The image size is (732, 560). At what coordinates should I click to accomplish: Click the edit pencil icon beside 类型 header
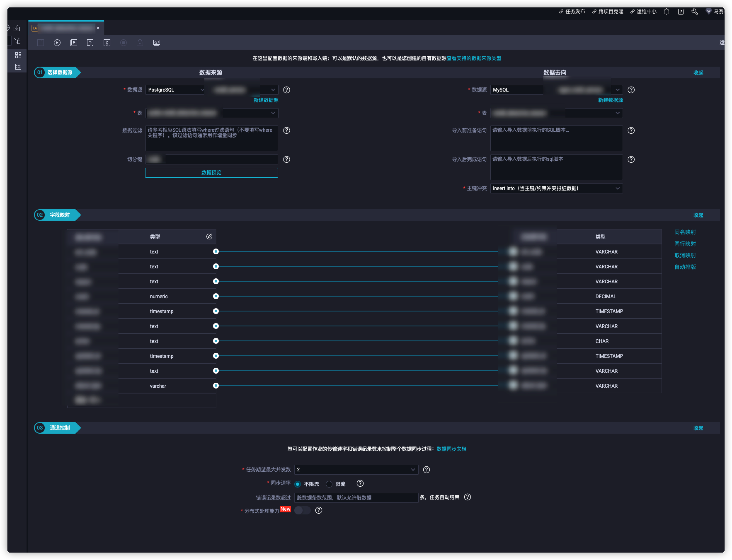(x=209, y=236)
